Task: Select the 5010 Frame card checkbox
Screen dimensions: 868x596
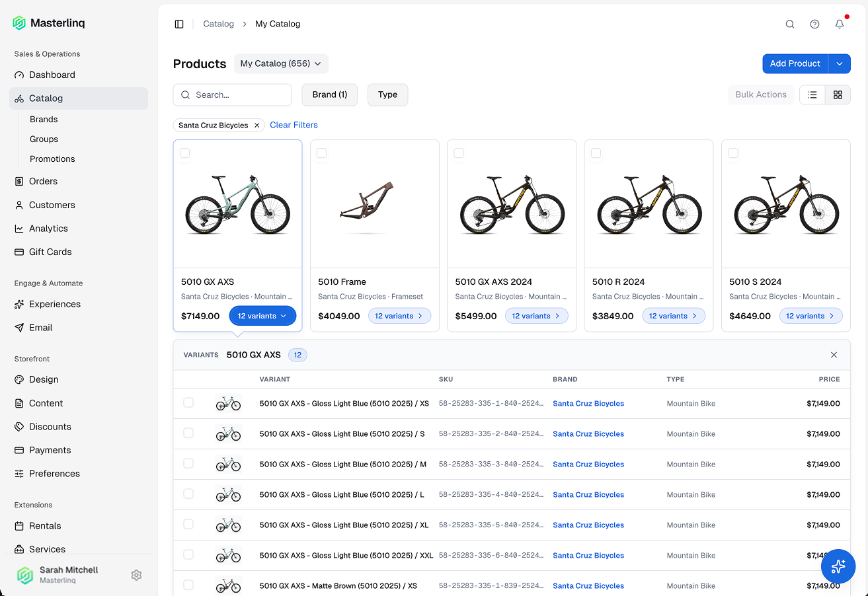Action: (x=321, y=153)
